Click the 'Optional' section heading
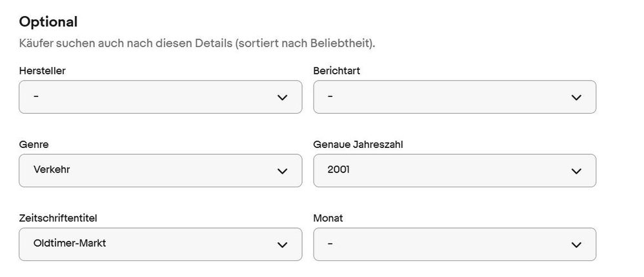This screenshot has width=644, height=277. 48,22
